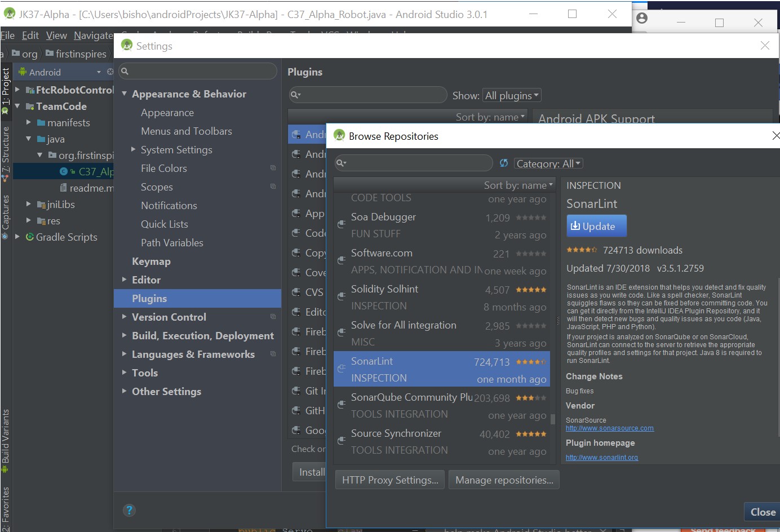This screenshot has width=780, height=532.
Task: Click the C37_Alpha class file icon
Action: point(64,171)
